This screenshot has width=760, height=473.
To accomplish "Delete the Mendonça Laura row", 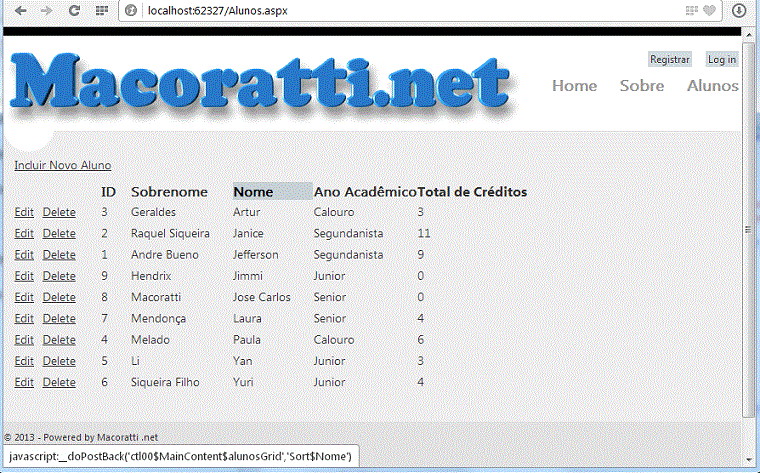I will point(59,319).
